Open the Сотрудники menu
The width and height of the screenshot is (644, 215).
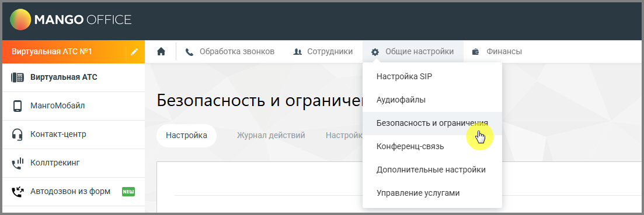point(323,52)
